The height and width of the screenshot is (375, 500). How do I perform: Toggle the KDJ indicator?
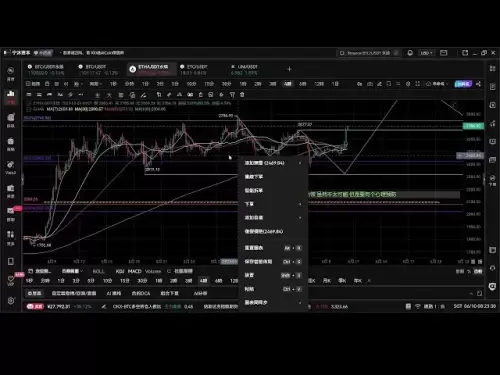pos(120,271)
